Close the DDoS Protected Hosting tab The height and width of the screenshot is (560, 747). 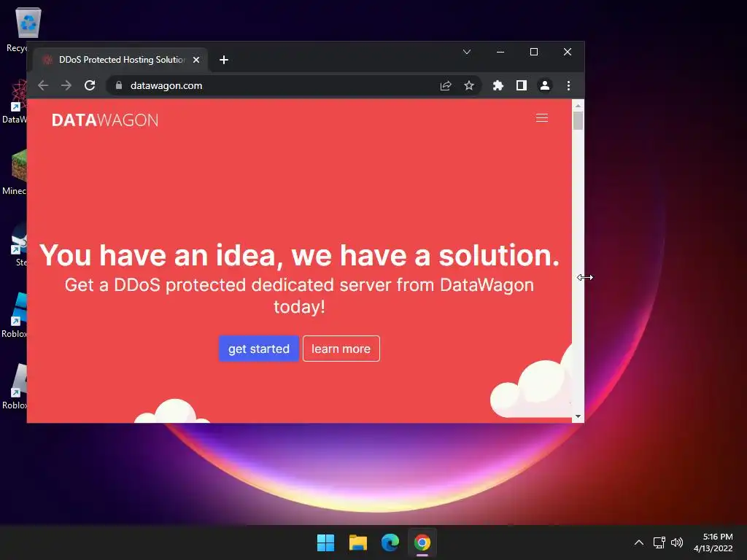tap(196, 60)
